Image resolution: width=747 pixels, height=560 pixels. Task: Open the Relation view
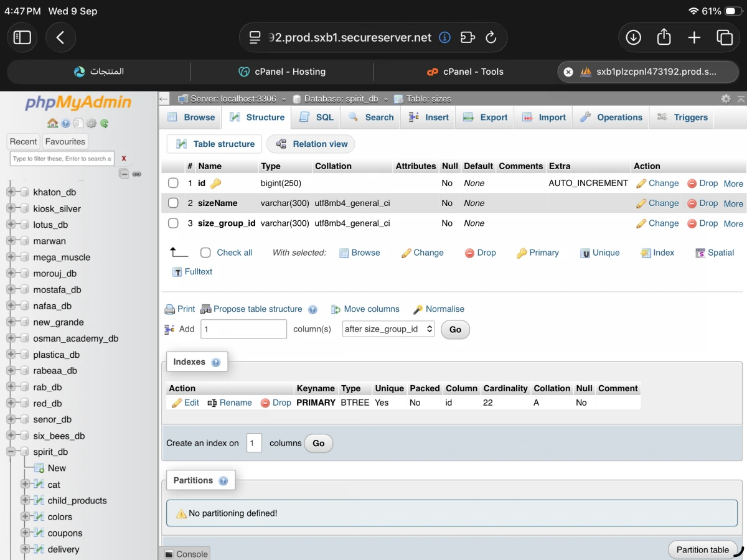[311, 144]
